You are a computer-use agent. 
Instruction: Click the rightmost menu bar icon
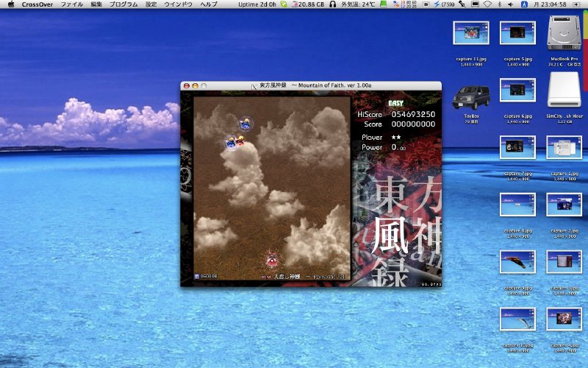pos(576,4)
